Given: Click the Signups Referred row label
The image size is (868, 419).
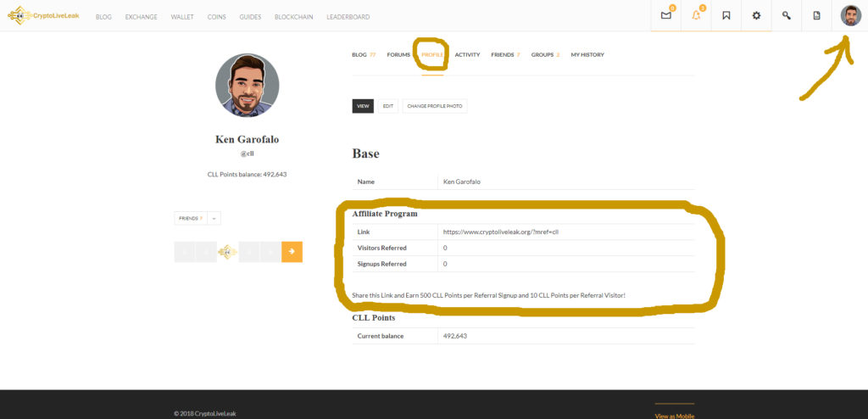Looking at the screenshot, I should click(382, 264).
